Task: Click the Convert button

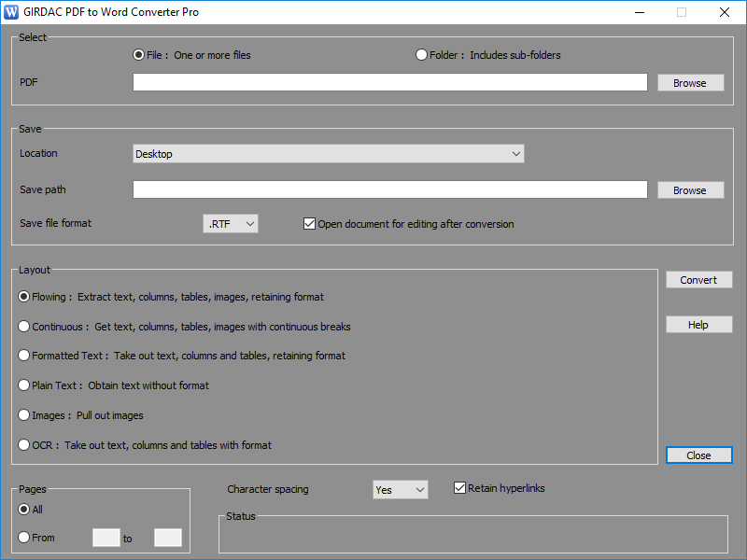Action: [x=698, y=280]
